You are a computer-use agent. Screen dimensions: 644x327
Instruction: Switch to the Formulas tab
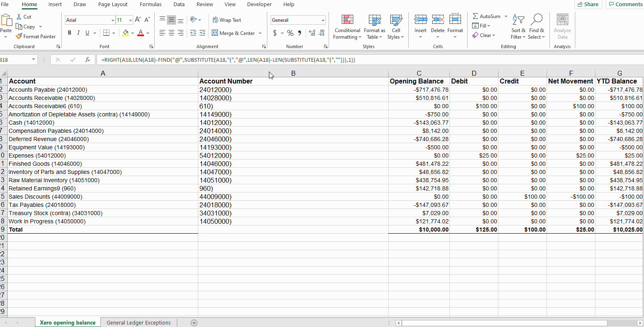point(151,5)
